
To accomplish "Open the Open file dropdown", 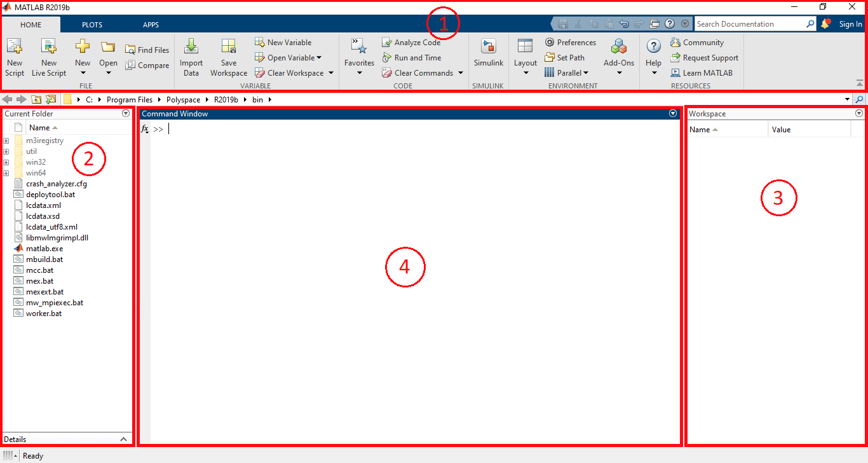I will pos(108,72).
